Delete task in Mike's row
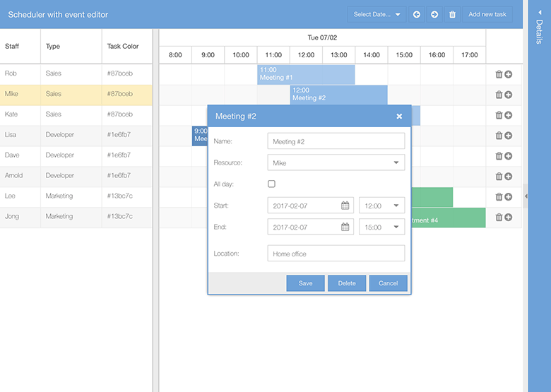 point(499,95)
